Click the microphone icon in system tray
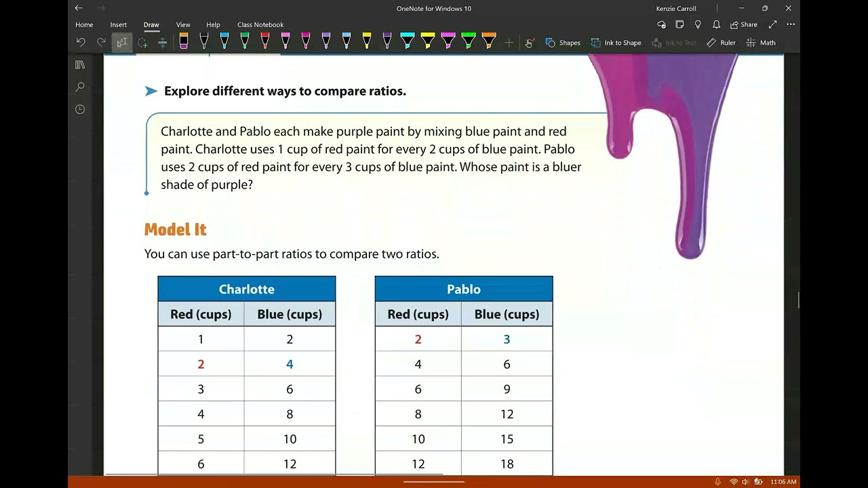 tap(717, 482)
